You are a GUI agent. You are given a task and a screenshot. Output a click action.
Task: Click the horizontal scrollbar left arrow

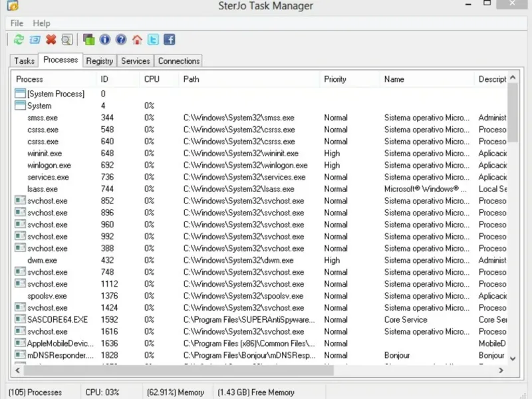[x=18, y=370]
